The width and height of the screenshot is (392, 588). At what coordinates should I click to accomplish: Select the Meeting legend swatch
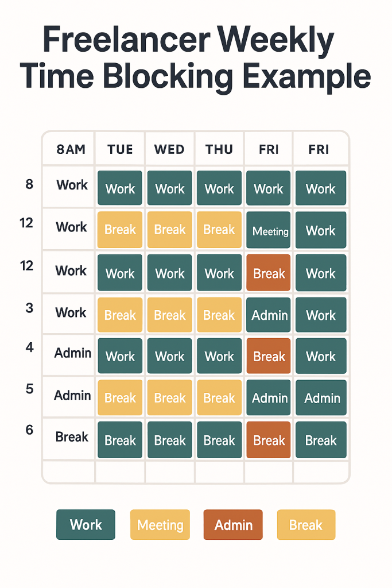click(x=160, y=525)
